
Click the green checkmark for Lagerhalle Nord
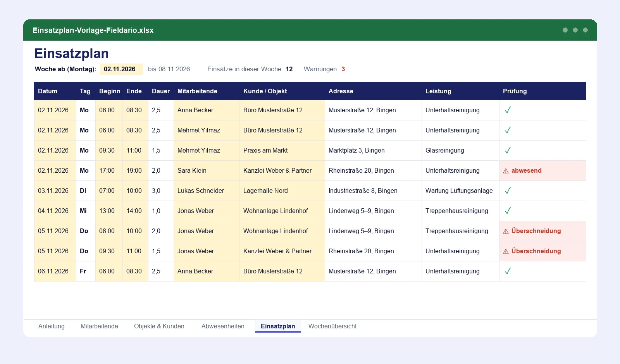click(508, 191)
